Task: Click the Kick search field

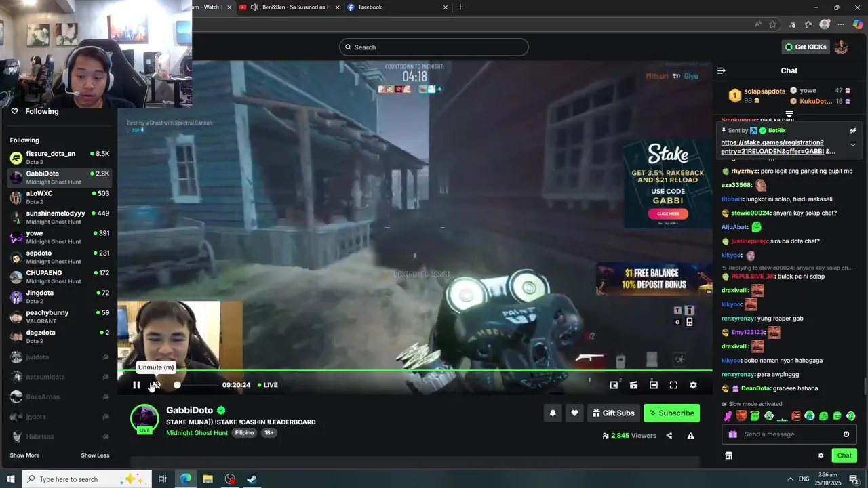Action: tap(434, 47)
